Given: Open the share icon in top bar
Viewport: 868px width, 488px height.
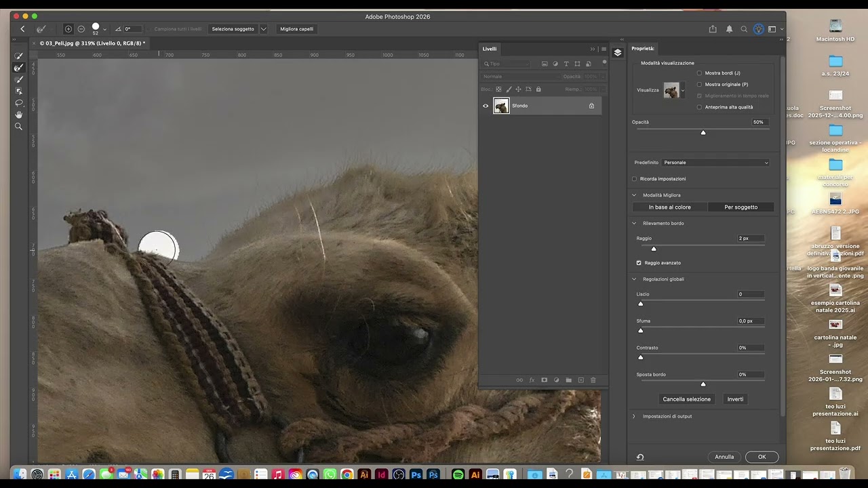Looking at the screenshot, I should tap(713, 29).
